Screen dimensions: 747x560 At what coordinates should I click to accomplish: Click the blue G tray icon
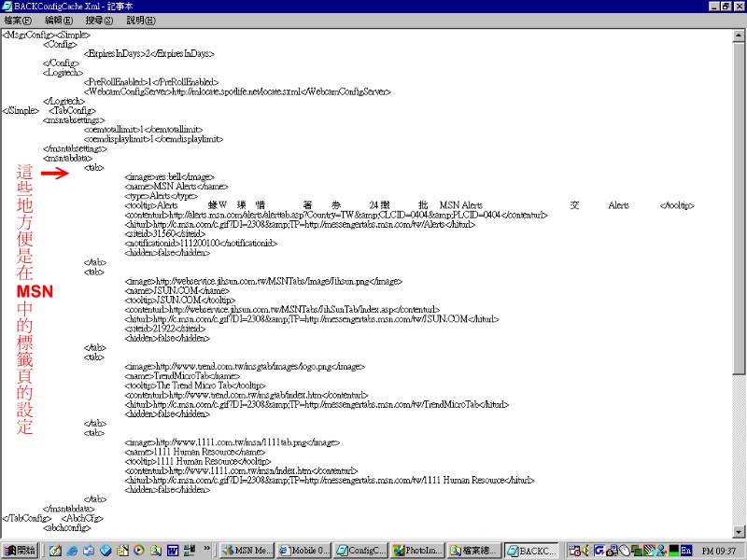(x=599, y=551)
